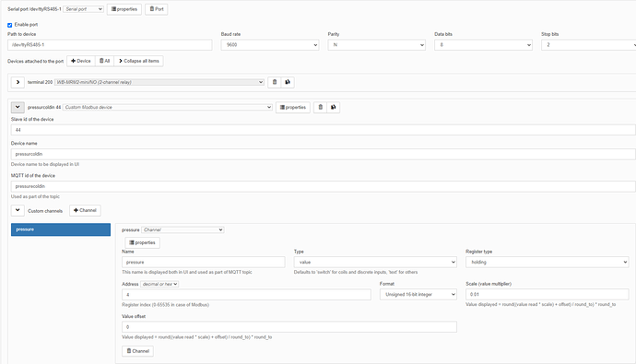The width and height of the screenshot is (636, 364).
Task: Delete All devices button
Action: pyautogui.click(x=105, y=61)
